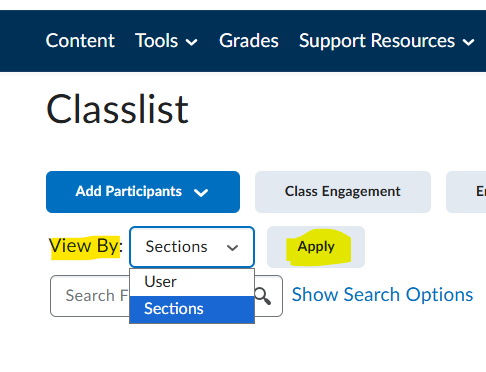Focus the Search For input field
The height and width of the screenshot is (372, 486).
coord(90,296)
